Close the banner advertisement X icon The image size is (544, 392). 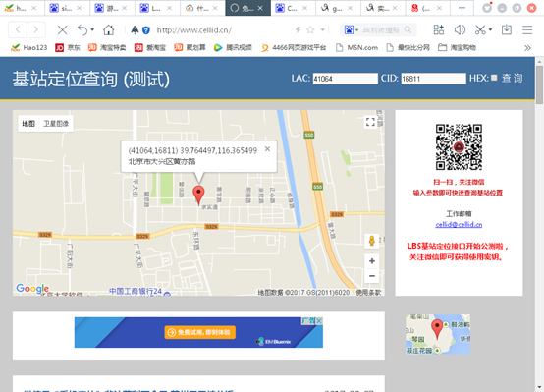pos(319,321)
